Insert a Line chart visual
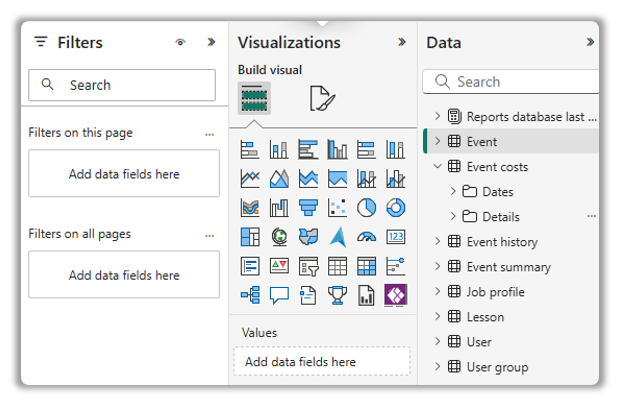The image size is (628, 405). (x=250, y=179)
